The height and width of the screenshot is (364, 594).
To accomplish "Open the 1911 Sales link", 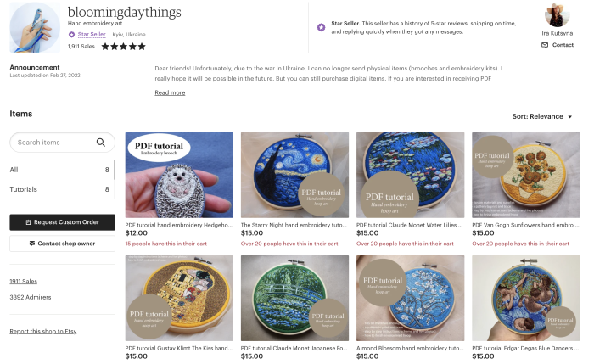I will pos(24,282).
